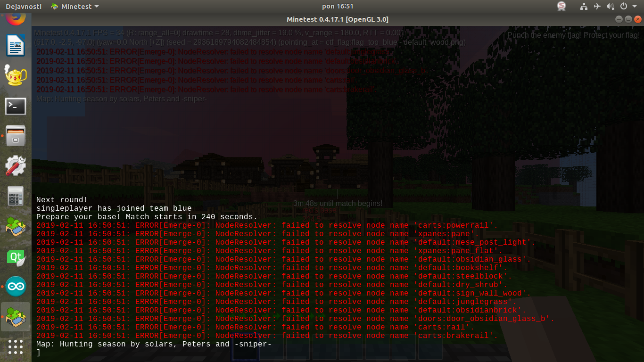Minimize the Minetest window
The height and width of the screenshot is (362, 644).
click(x=619, y=19)
